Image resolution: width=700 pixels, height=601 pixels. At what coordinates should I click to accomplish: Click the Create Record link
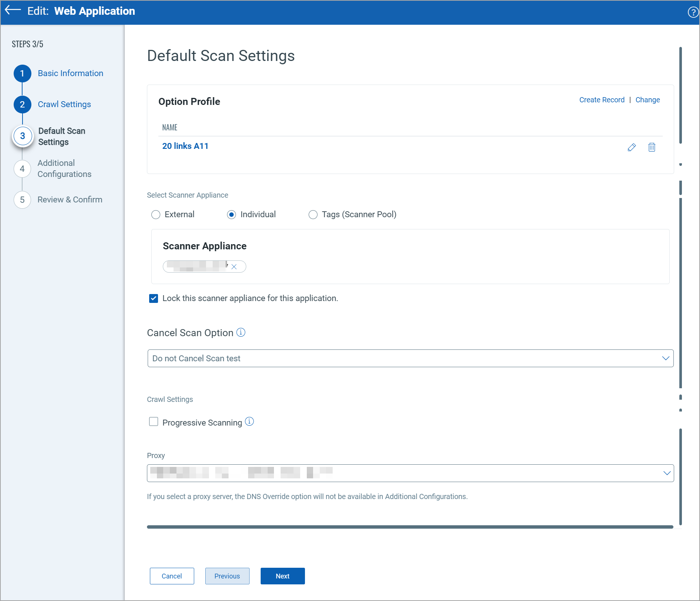click(601, 100)
